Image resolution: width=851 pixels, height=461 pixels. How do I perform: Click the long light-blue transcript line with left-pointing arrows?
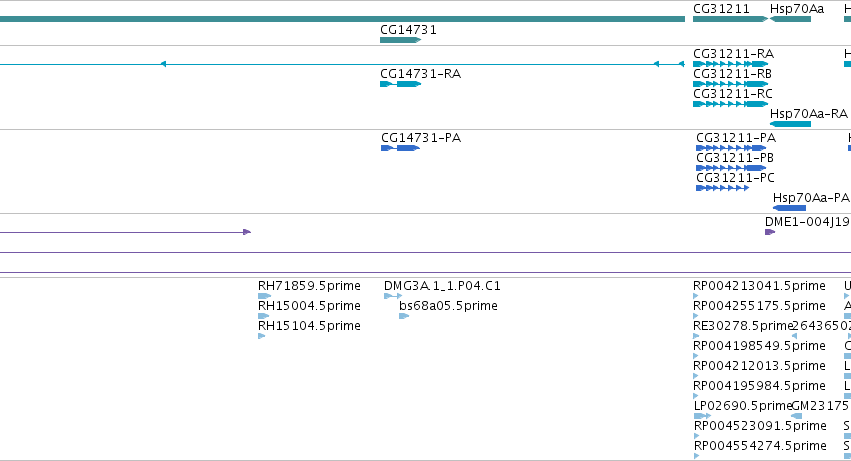click(x=342, y=64)
